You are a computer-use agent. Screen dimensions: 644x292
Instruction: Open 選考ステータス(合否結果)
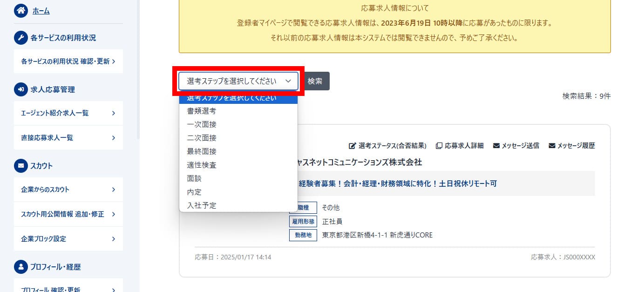pyautogui.click(x=392, y=146)
